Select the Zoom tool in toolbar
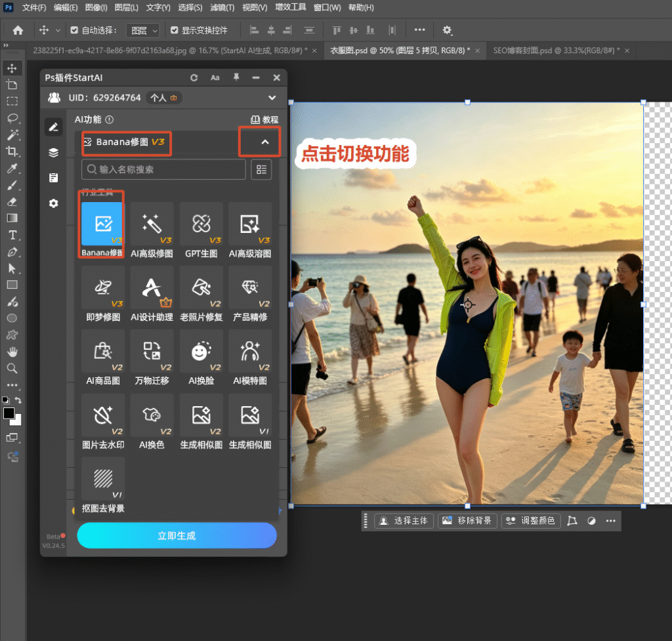 point(12,368)
